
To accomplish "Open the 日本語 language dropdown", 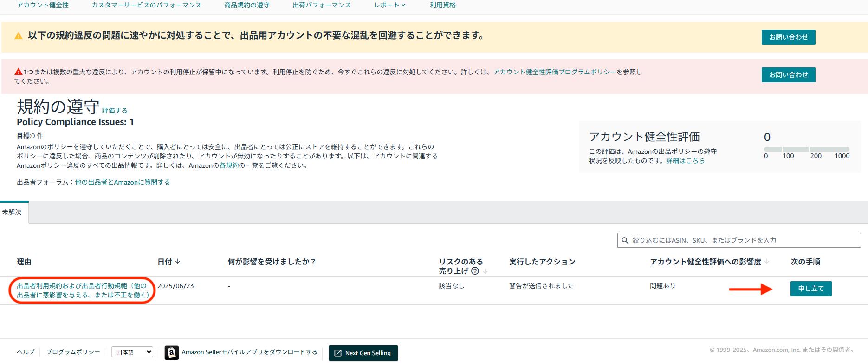I will [x=132, y=352].
